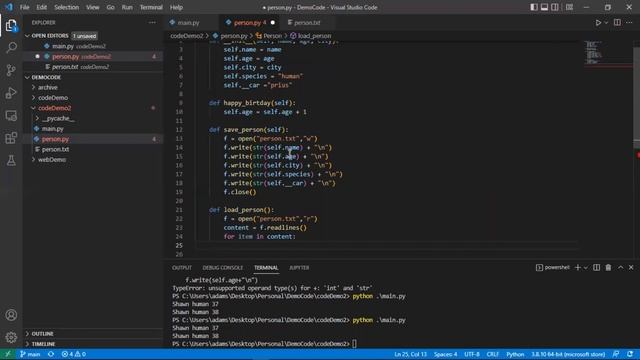Split the editor right
The height and width of the screenshot is (360, 640).
coord(617,23)
